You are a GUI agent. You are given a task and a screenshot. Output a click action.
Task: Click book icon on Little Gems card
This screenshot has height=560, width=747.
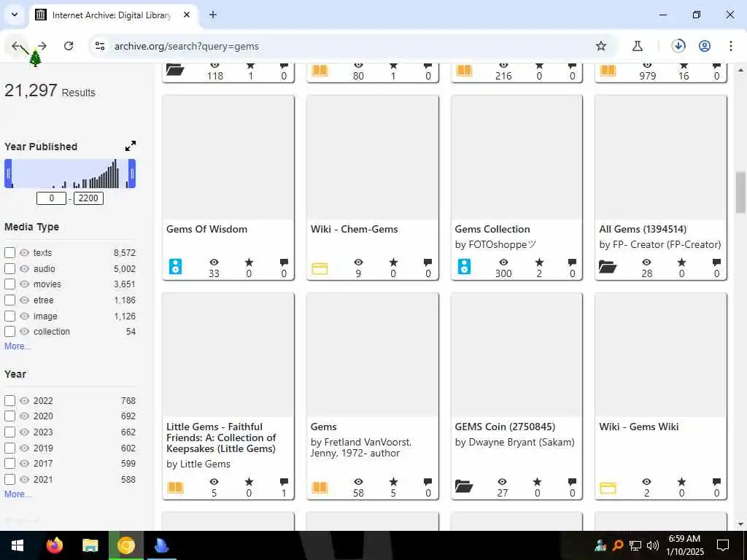click(x=175, y=487)
